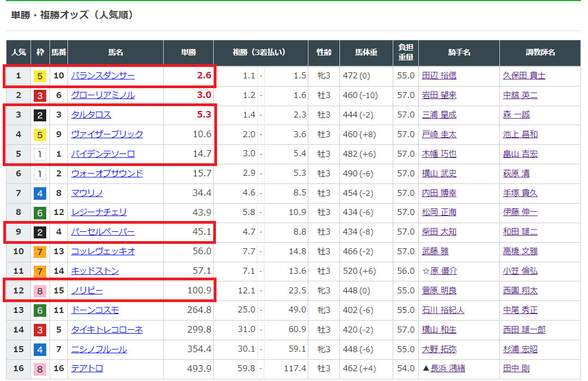Click yellow frame 5 badge beside バランスダンサー
Viewport: 588px width, 381px height.
(x=40, y=76)
